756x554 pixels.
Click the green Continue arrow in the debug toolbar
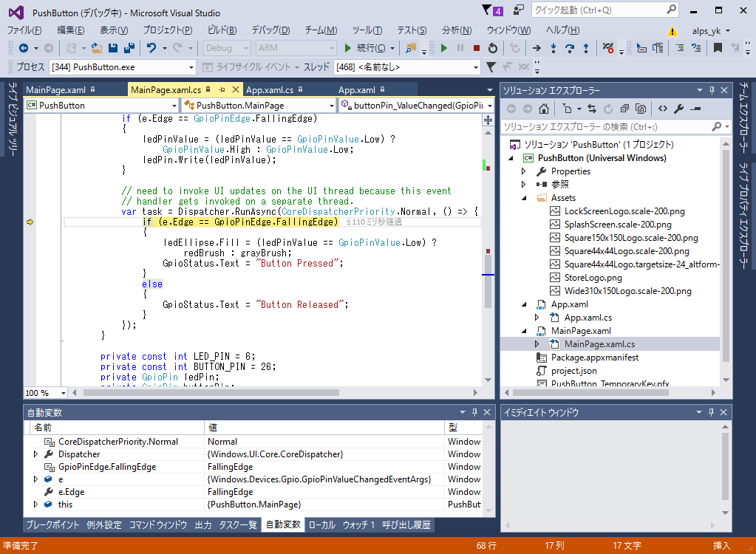pyautogui.click(x=444, y=48)
